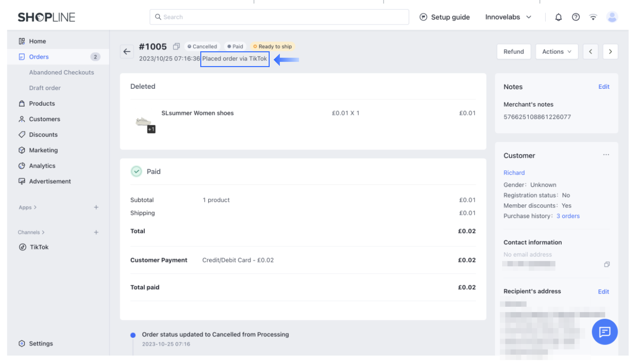Click the notifications bell icon
The height and width of the screenshot is (364, 634).
pyautogui.click(x=558, y=17)
